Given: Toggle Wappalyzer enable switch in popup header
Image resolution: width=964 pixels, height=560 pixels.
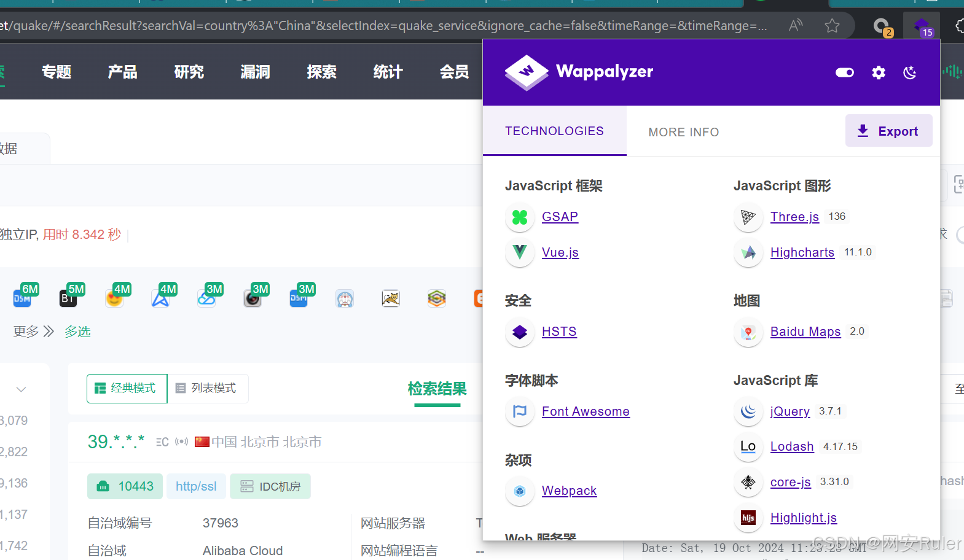Looking at the screenshot, I should coord(845,72).
